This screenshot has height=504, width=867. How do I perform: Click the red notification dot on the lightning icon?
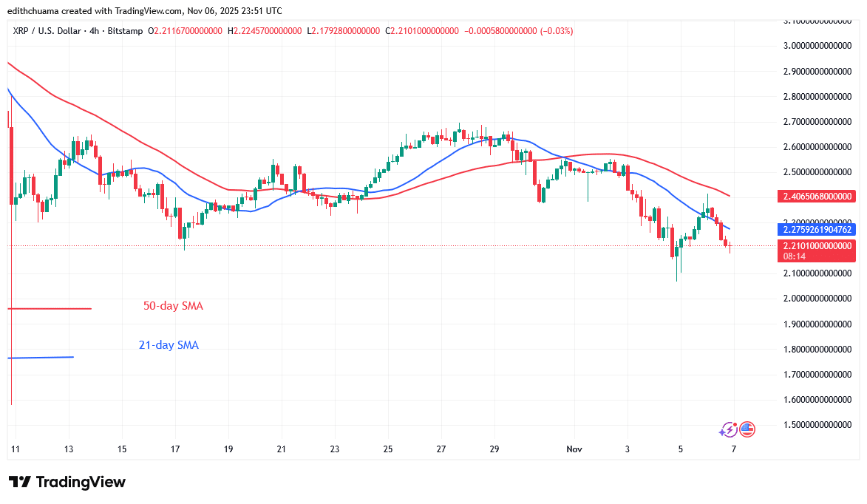click(x=735, y=424)
